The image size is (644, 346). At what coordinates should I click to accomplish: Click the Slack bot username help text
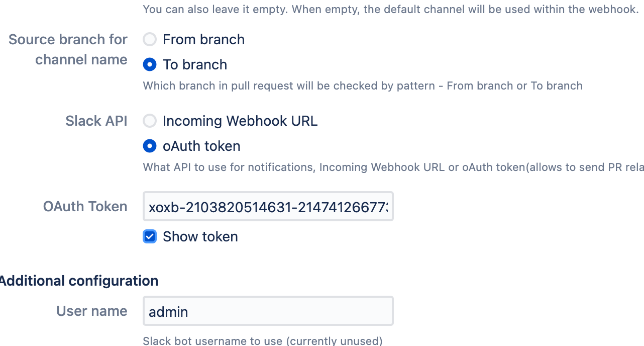pos(263,341)
